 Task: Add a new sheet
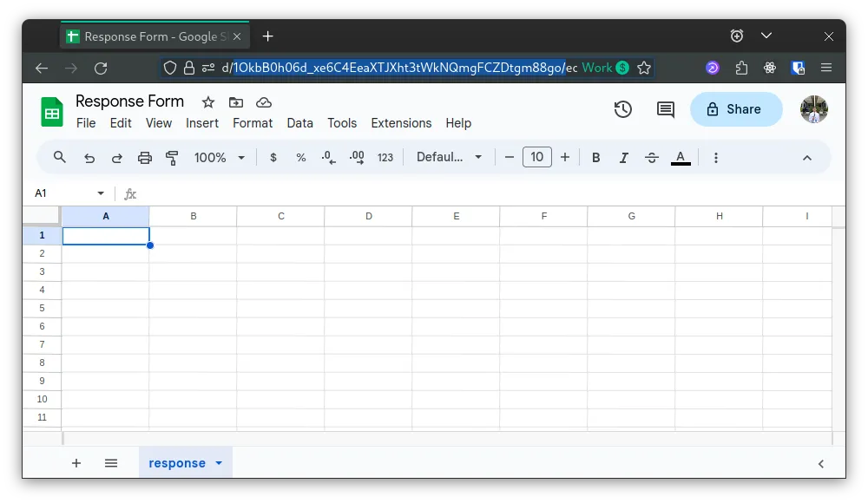tap(76, 463)
